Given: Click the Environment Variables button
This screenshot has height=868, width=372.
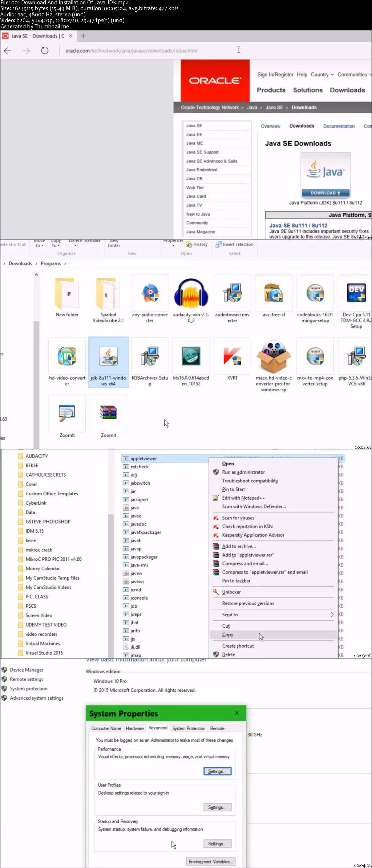Looking at the screenshot, I should [x=211, y=861].
